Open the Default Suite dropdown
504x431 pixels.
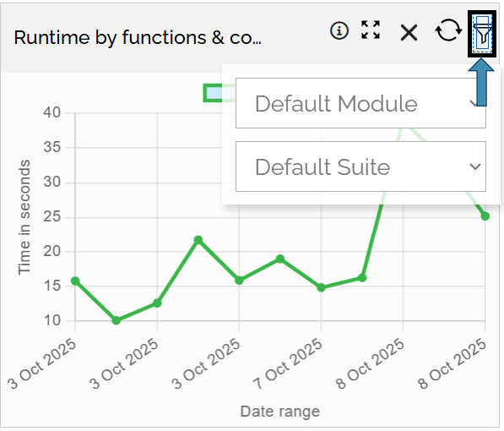click(360, 166)
